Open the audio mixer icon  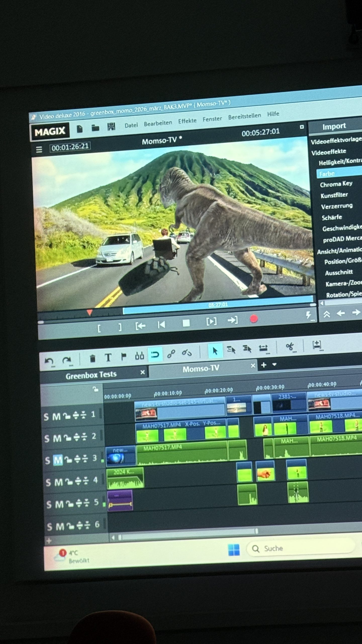[x=140, y=356]
